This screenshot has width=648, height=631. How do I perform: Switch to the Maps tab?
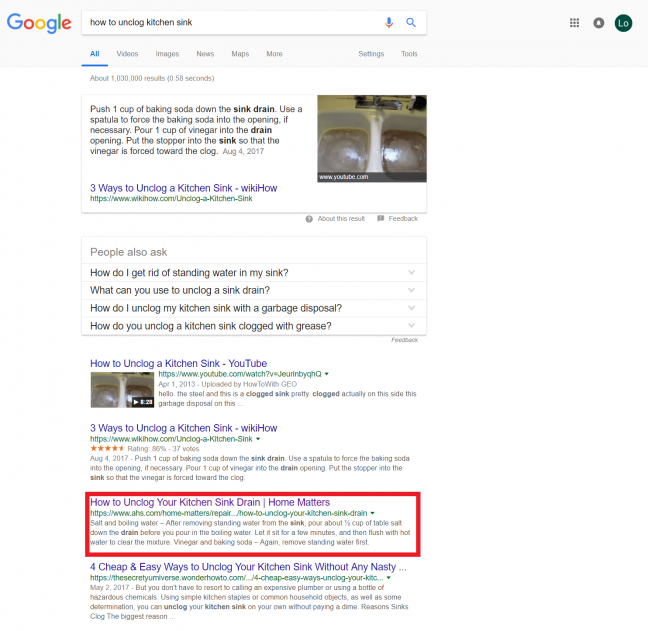[x=240, y=54]
